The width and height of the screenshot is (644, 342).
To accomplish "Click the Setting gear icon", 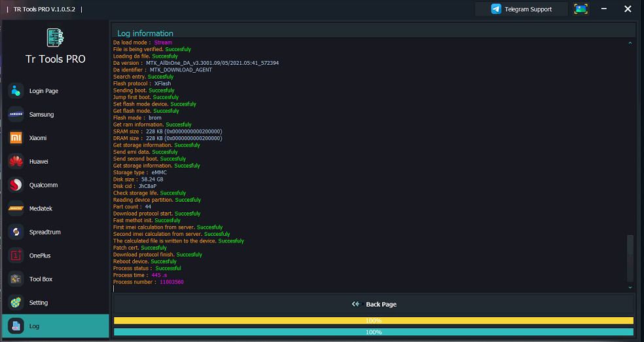I will pyautogui.click(x=16, y=303).
